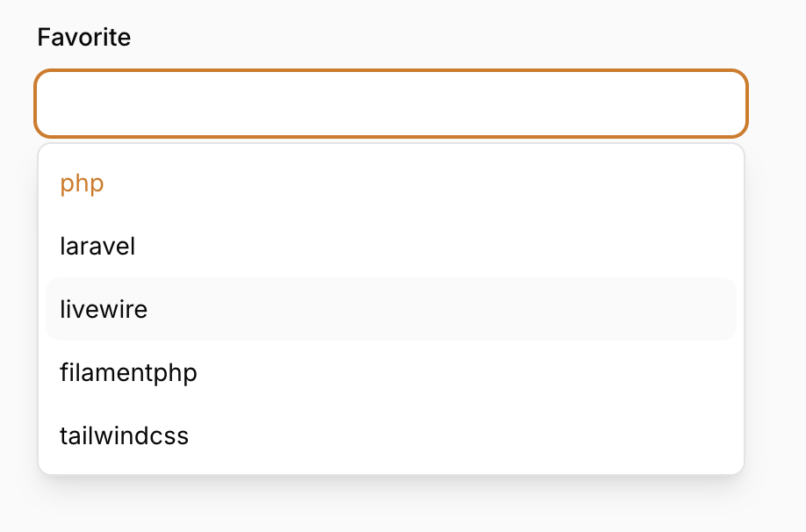Click the orange highlighted php entry
806x532 pixels.
[83, 183]
